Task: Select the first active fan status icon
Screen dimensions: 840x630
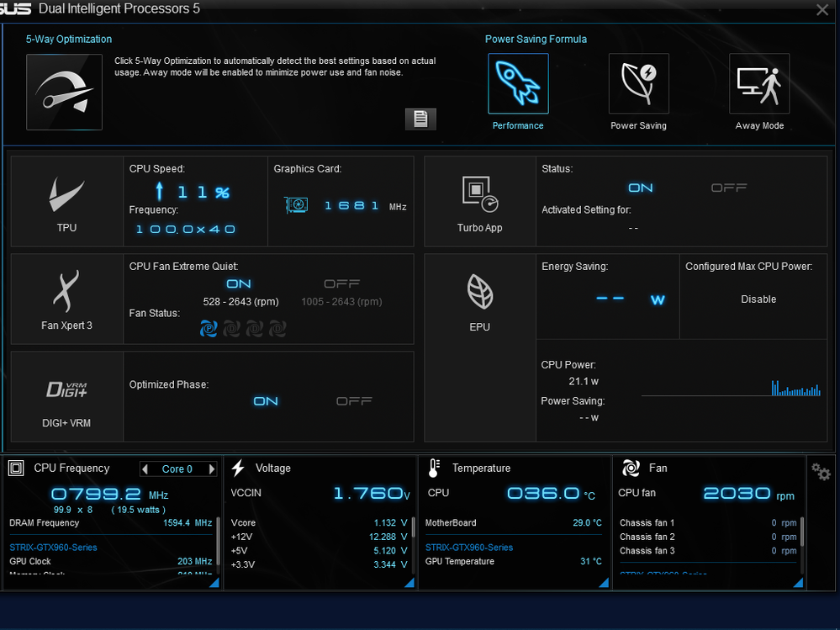Action: tap(209, 328)
